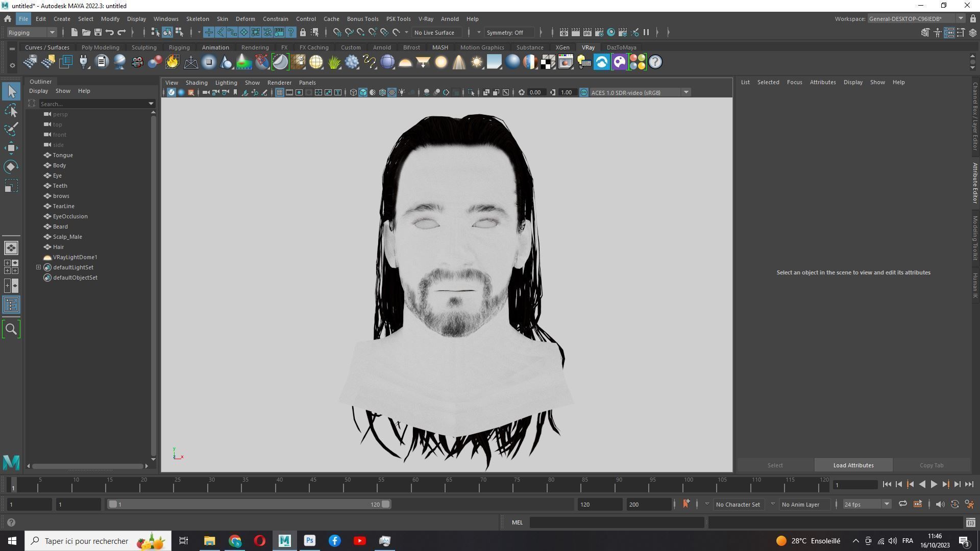Expand the defaultLightSet node
This screenshot has width=980, height=551.
pyautogui.click(x=38, y=267)
